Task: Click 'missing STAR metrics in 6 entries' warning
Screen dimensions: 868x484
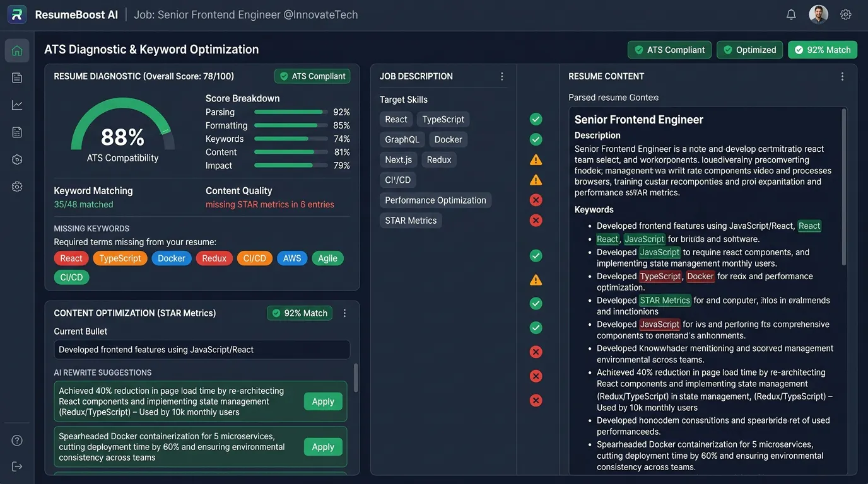Action: pos(270,204)
